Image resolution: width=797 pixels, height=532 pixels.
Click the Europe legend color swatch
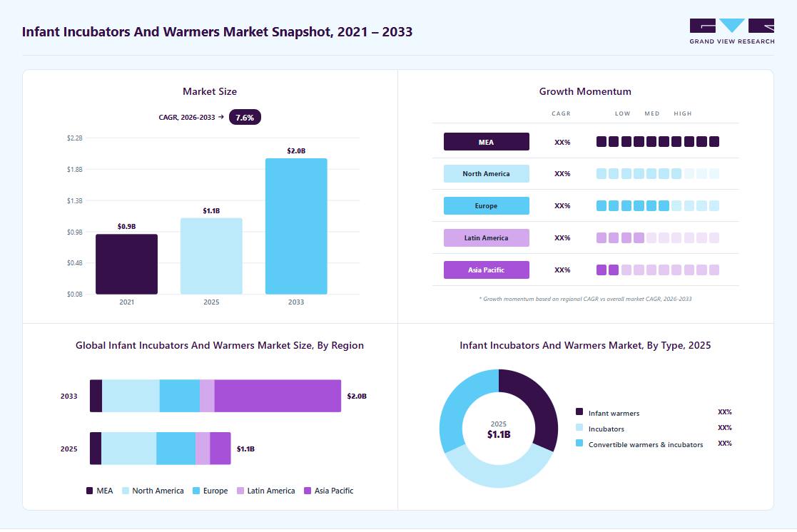[x=196, y=491]
